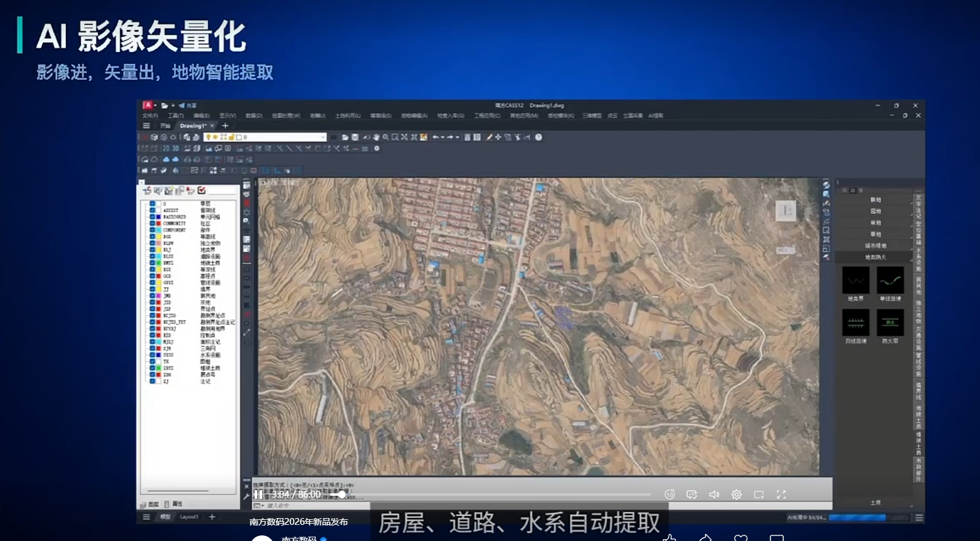Expand the undo history dropdown arrow
Image resolution: width=980 pixels, height=541 pixels.
[442, 137]
